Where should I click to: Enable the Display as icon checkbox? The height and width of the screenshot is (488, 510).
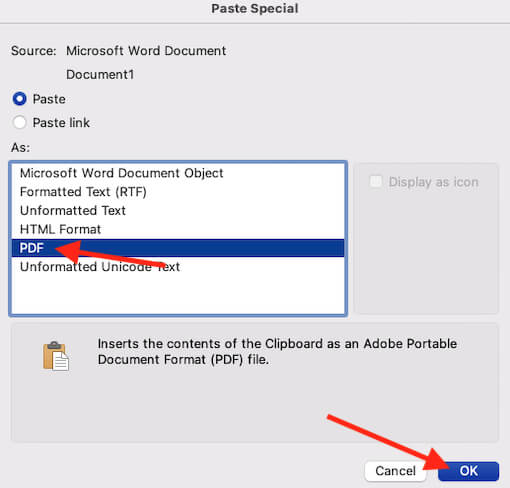coord(376,182)
